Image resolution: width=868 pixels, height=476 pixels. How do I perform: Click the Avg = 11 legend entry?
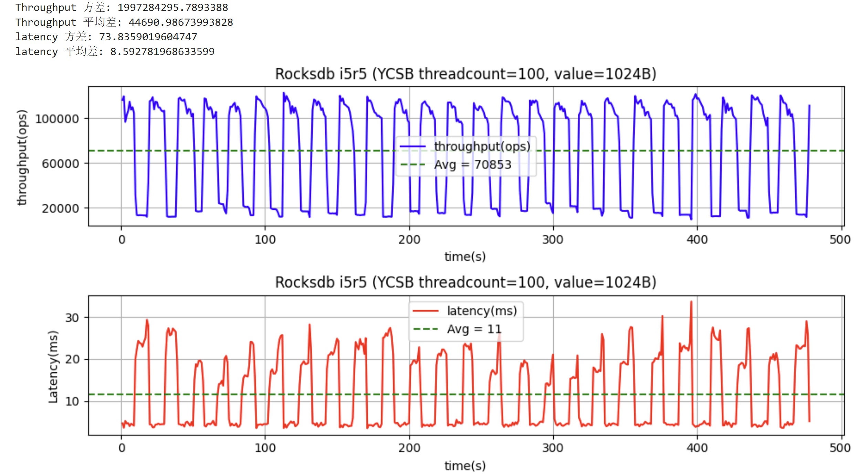(x=457, y=329)
